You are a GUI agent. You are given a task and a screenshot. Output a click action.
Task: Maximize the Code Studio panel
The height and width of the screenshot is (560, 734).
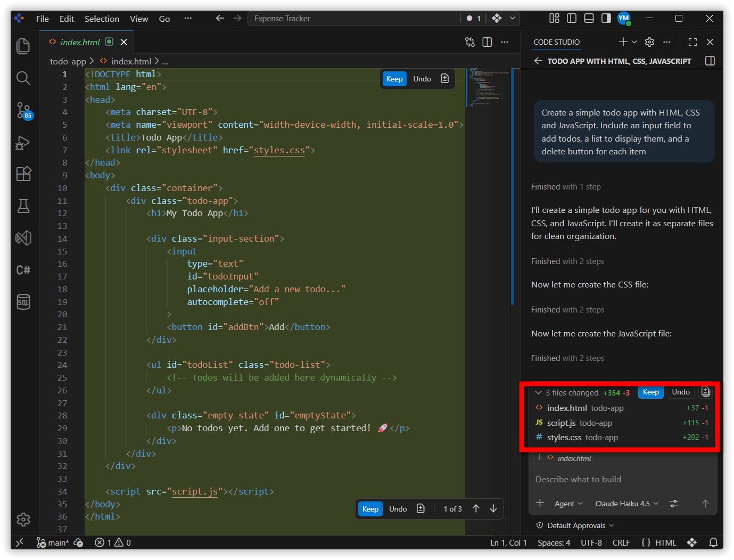click(692, 42)
